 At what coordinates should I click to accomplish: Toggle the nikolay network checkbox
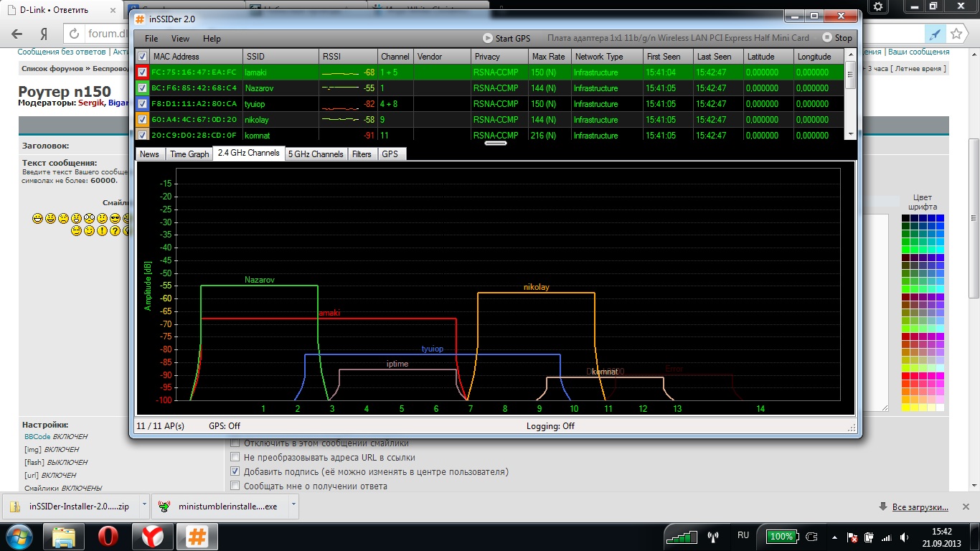[143, 119]
